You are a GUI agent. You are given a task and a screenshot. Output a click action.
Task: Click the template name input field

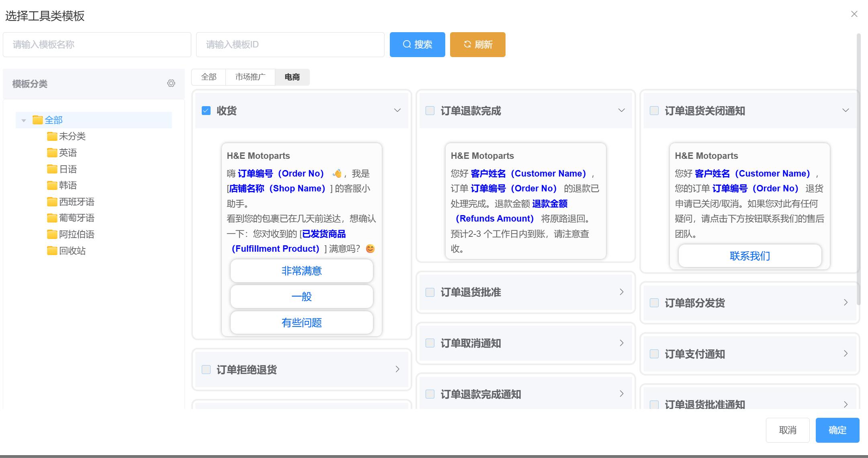click(x=96, y=45)
